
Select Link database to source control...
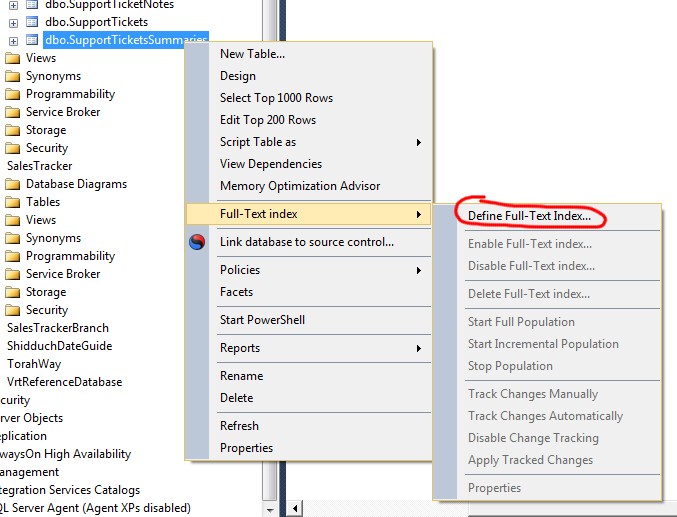point(307,242)
